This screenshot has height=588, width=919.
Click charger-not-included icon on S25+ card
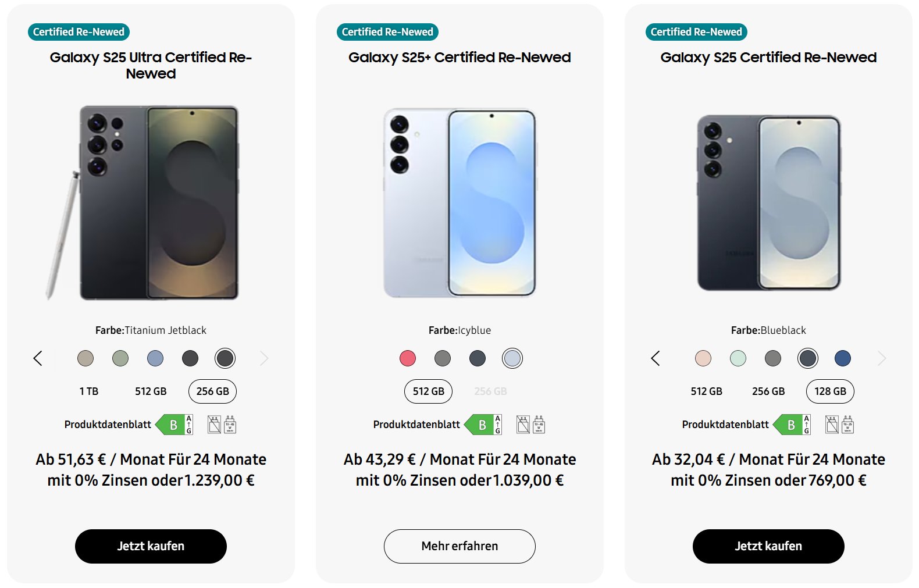pos(523,425)
